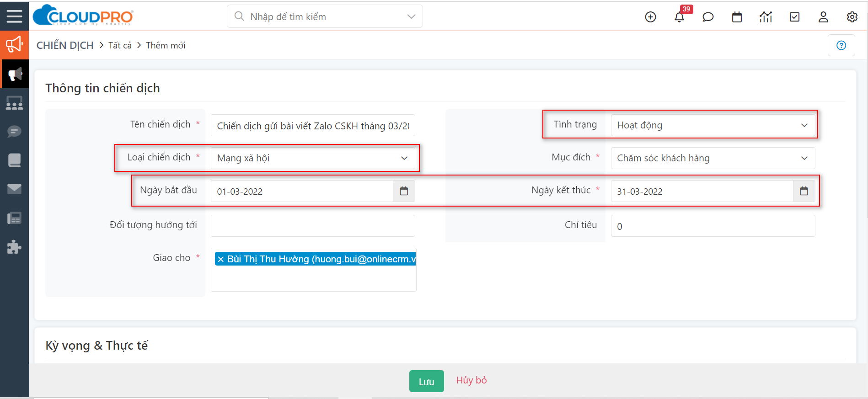This screenshot has width=868, height=399.
Task: Open the settings gear icon
Action: (852, 17)
